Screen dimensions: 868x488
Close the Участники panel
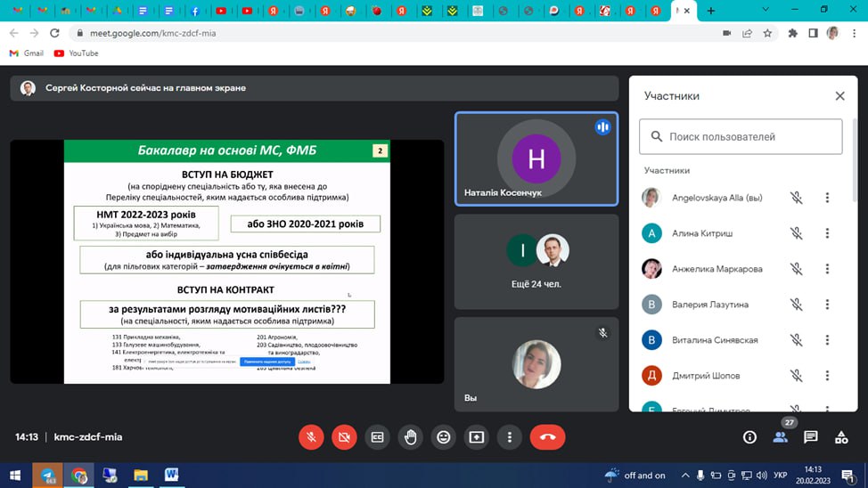(x=839, y=95)
